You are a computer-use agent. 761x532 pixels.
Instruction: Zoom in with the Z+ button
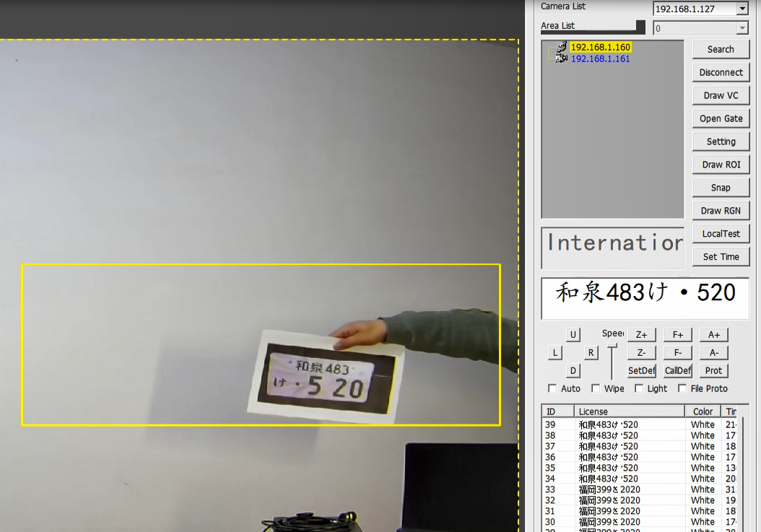[x=641, y=334]
